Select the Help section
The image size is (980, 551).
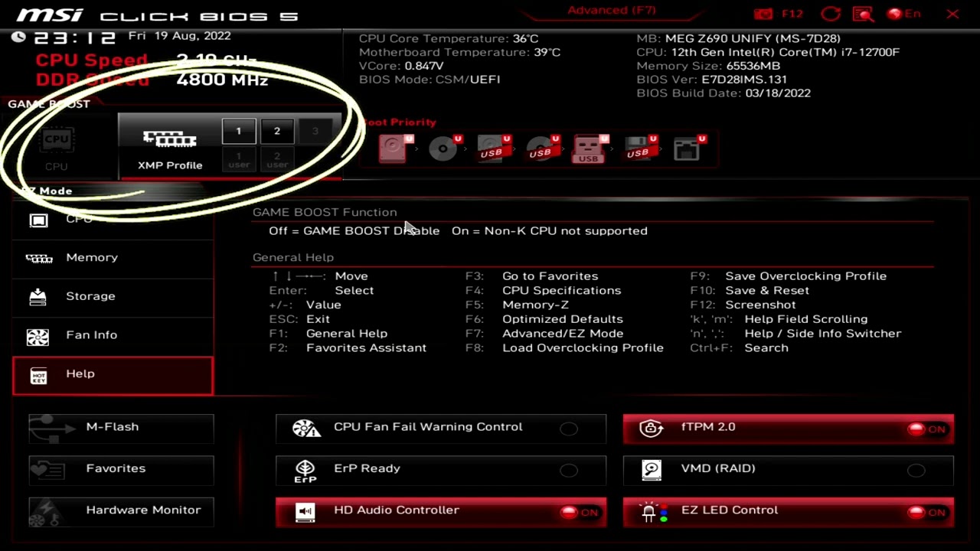(113, 375)
